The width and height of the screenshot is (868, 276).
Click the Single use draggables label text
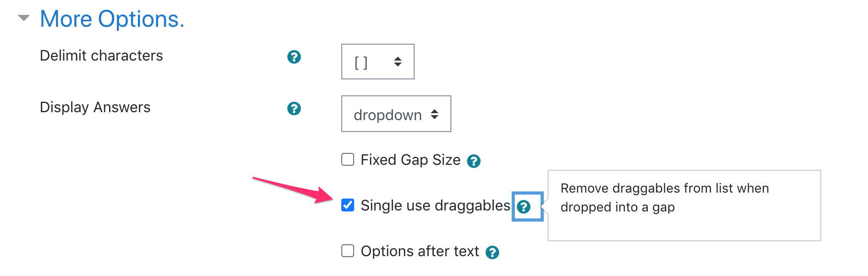click(x=435, y=206)
